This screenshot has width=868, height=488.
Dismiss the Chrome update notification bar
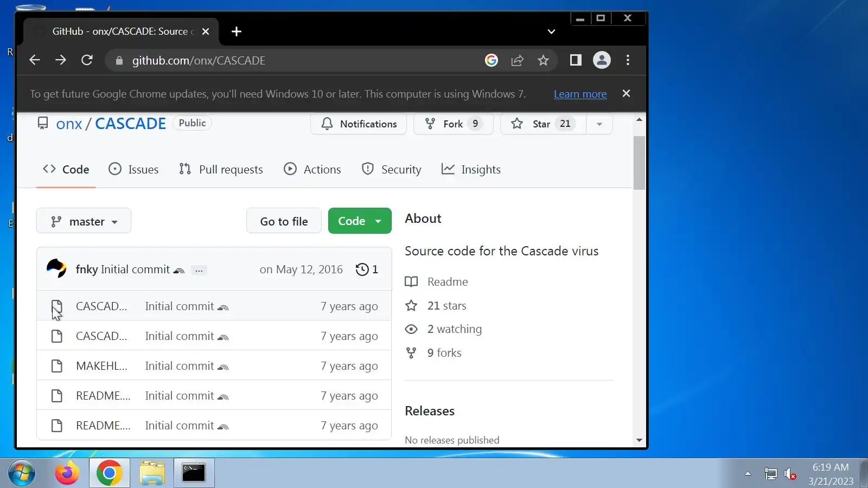tap(626, 93)
